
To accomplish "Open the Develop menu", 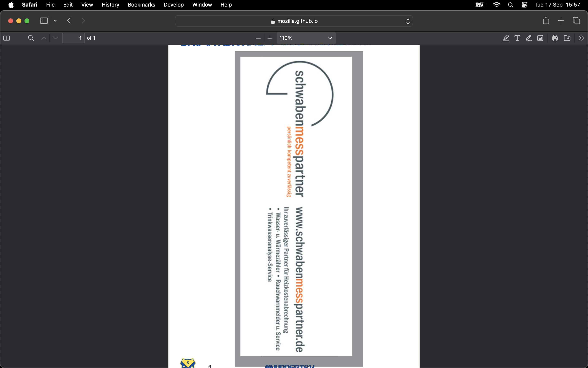I will point(174,5).
